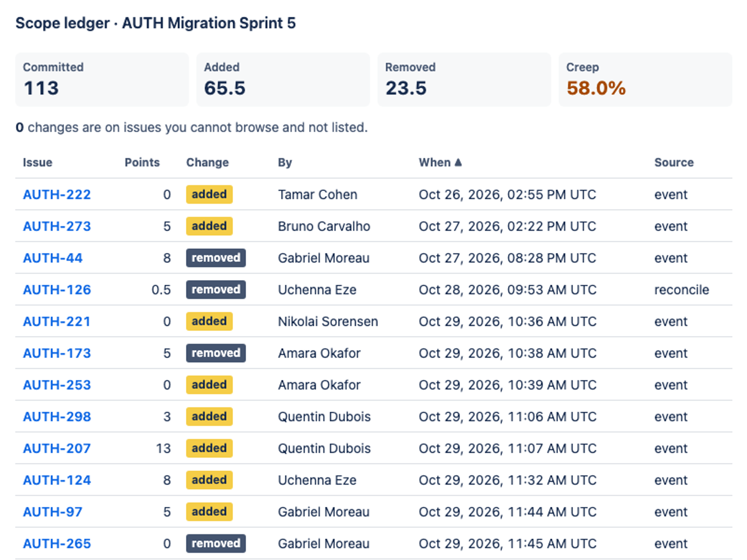Image resolution: width=747 pixels, height=560 pixels.
Task: Click Amara Okafor in the AUTH-253 row
Action: point(319,385)
